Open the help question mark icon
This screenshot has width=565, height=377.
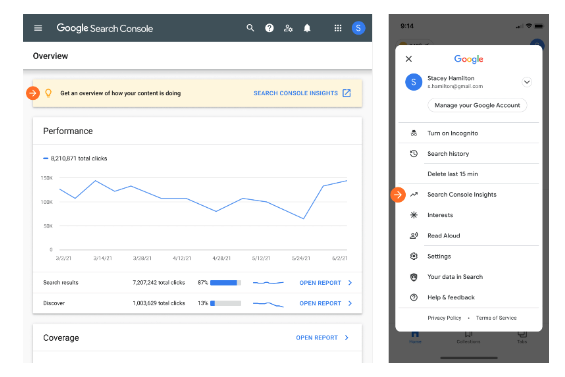(269, 28)
